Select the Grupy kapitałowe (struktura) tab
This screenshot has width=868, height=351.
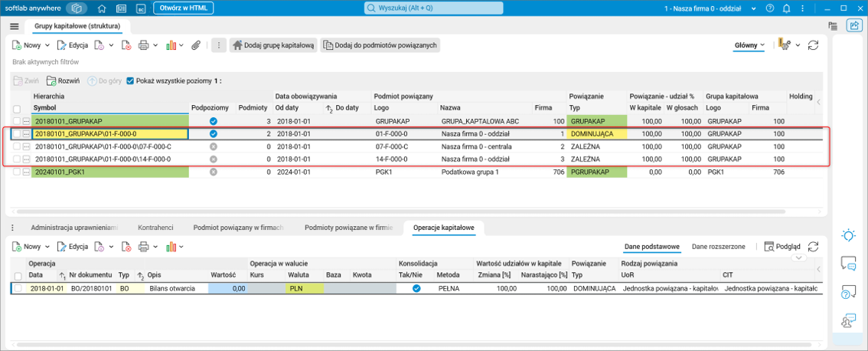(77, 26)
